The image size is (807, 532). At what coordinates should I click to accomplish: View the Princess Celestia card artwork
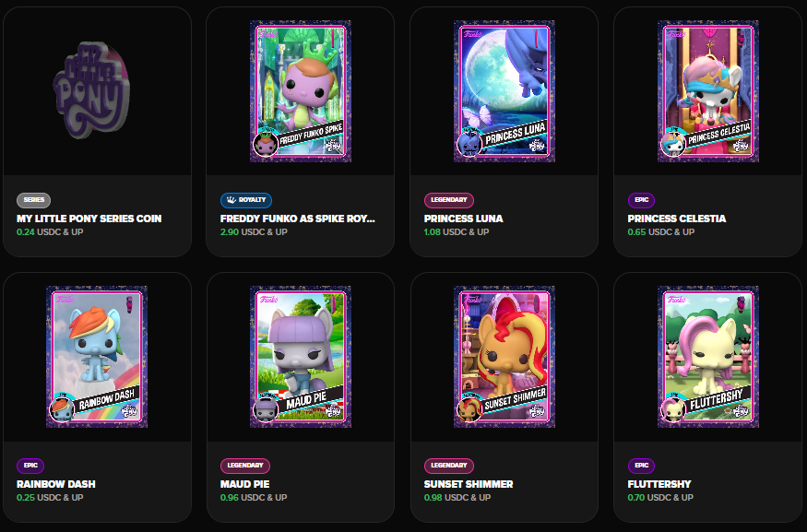(x=708, y=91)
